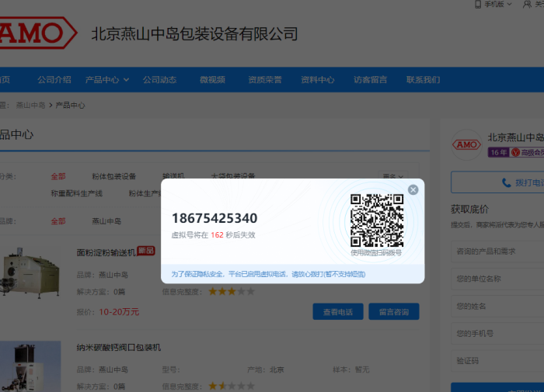
Task: Click the round AMO company avatar
Action: coord(466,144)
